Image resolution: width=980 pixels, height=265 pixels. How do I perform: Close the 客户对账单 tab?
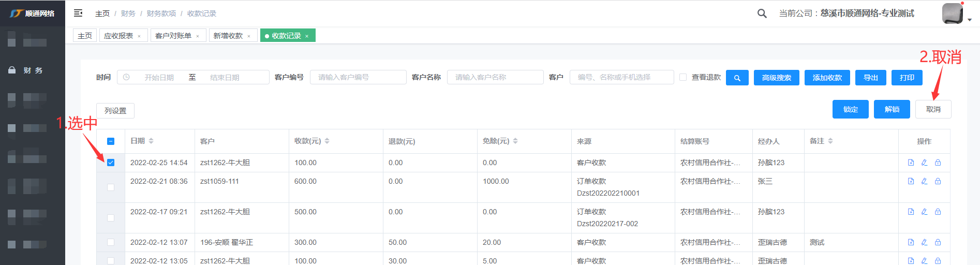(198, 36)
